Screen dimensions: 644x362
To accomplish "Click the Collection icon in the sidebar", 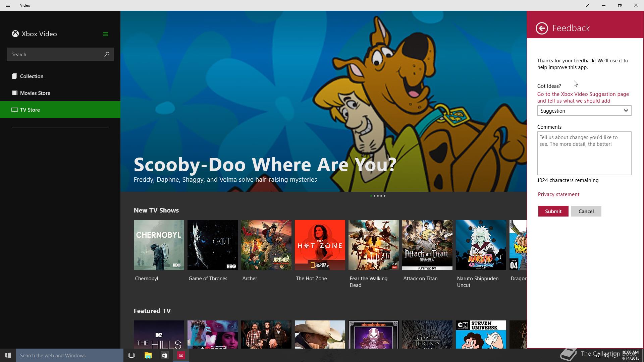I will pyautogui.click(x=14, y=76).
